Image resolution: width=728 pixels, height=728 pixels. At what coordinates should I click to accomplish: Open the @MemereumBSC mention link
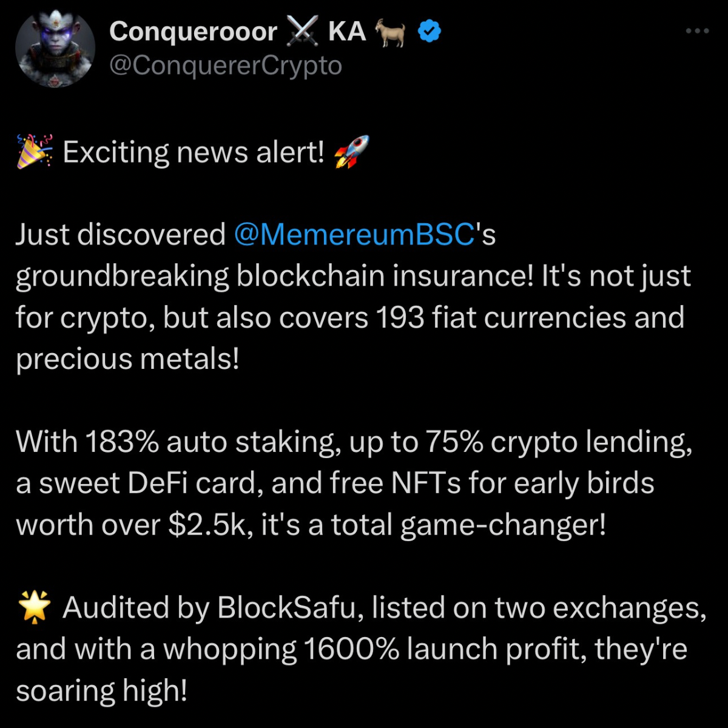point(353,234)
